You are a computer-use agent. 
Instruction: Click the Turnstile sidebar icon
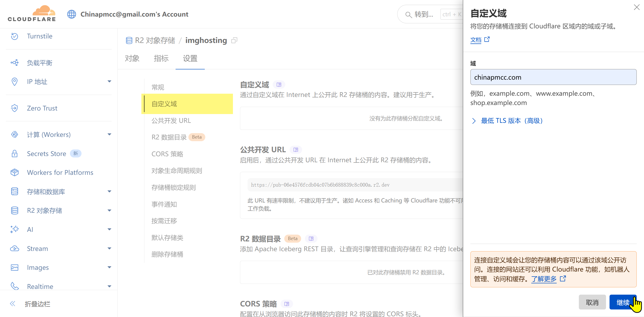coord(15,36)
